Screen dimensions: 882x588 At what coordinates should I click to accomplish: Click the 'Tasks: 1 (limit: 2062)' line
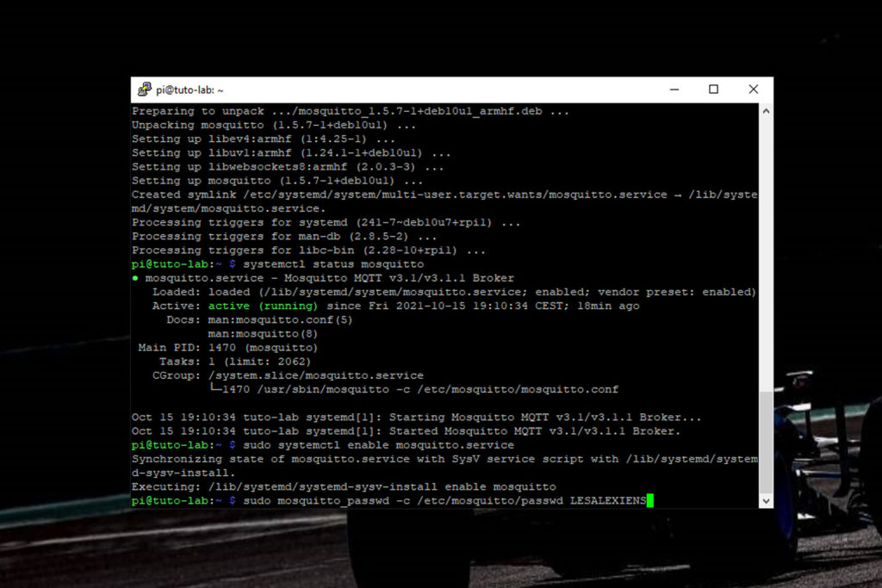[x=234, y=362]
